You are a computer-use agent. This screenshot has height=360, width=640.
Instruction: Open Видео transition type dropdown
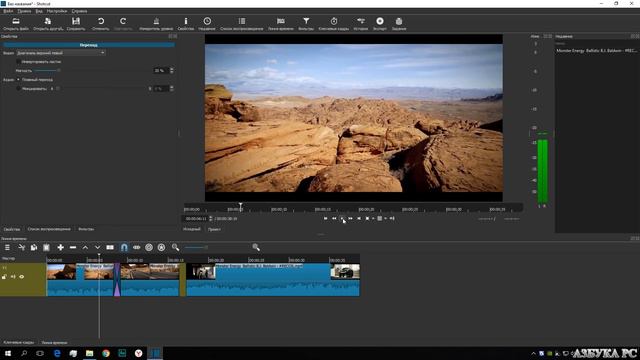(61, 53)
